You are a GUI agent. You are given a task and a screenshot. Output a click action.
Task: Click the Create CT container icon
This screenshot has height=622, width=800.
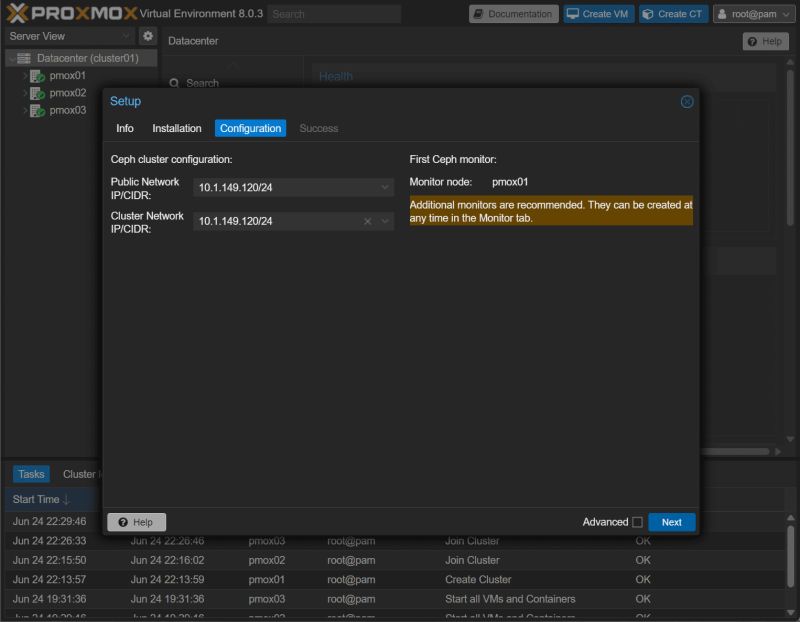[649, 13]
